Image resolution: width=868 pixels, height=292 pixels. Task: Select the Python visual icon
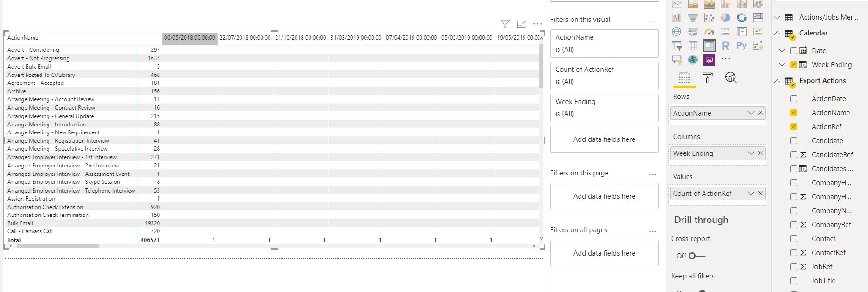742,46
